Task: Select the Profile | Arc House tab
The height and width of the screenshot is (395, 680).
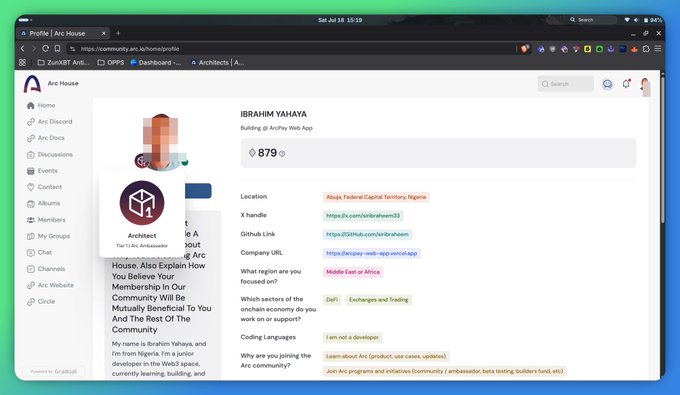Action: (62, 33)
